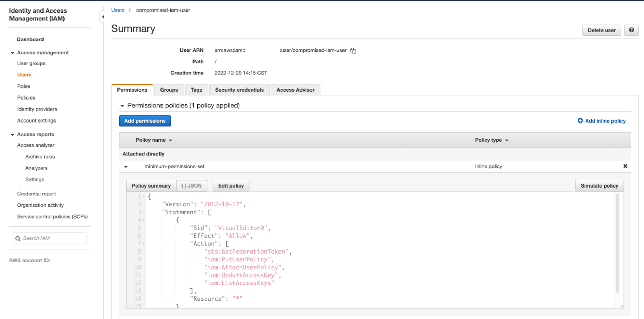
Task: Fold the Action array on line 7
Action: [144, 244]
